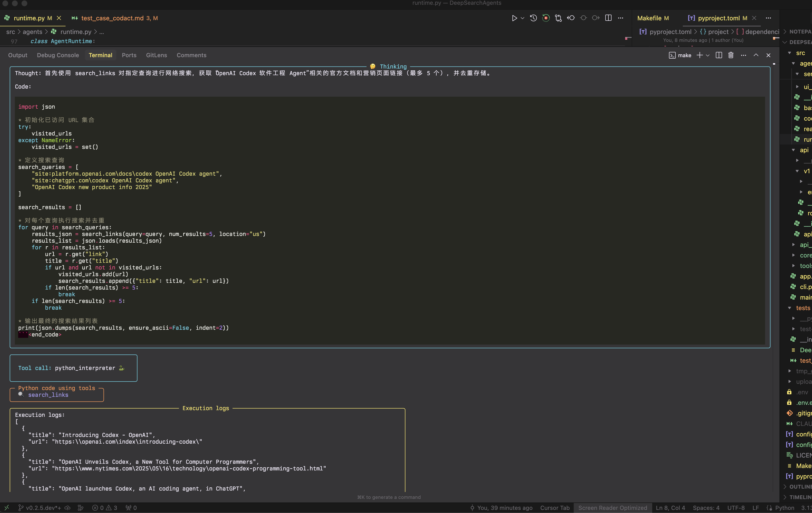
Task: Create a new terminal with plus icon
Action: click(699, 55)
